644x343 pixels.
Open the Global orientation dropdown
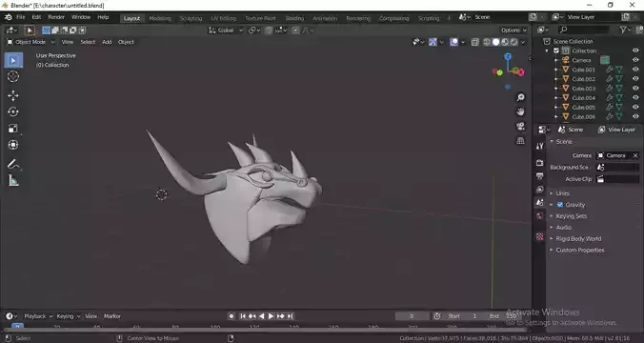pyautogui.click(x=226, y=30)
